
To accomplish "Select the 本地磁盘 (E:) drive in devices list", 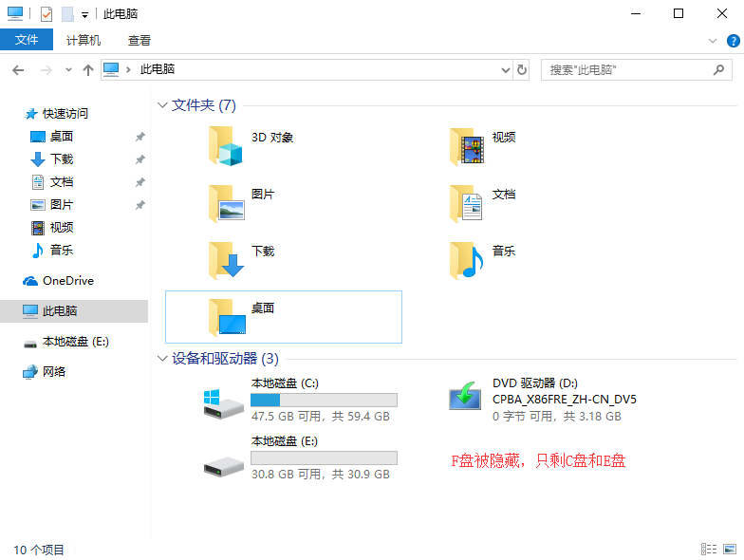I will (300, 457).
